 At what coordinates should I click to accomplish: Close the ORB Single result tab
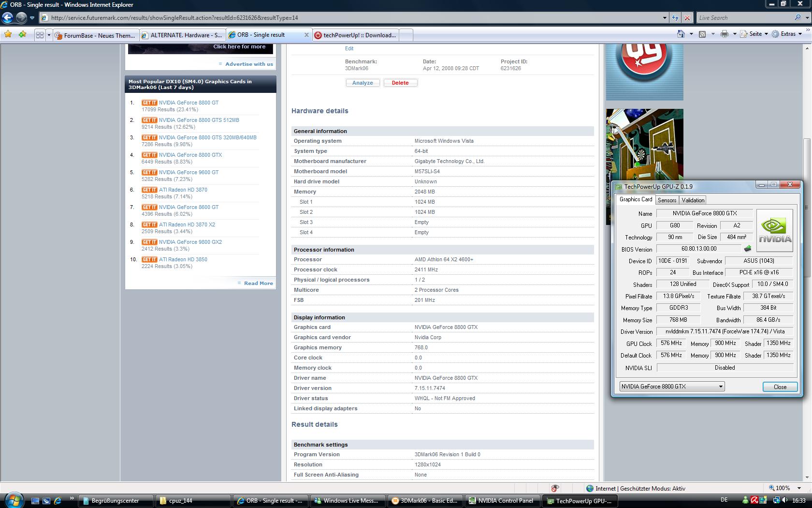coord(306,35)
